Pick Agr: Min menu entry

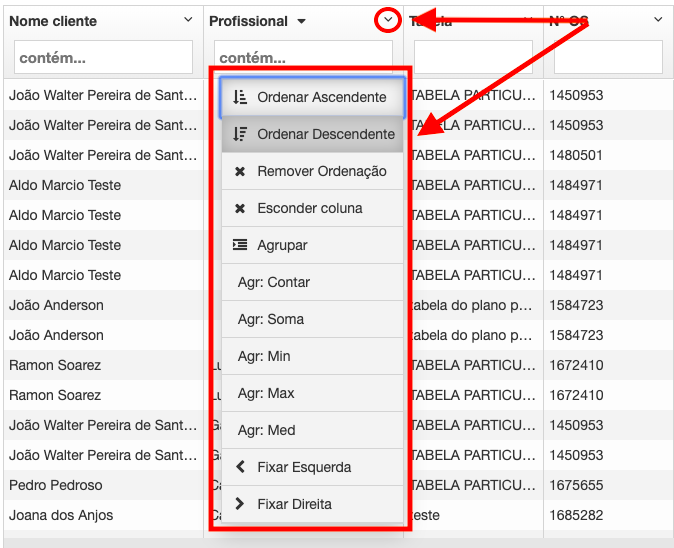(264, 356)
